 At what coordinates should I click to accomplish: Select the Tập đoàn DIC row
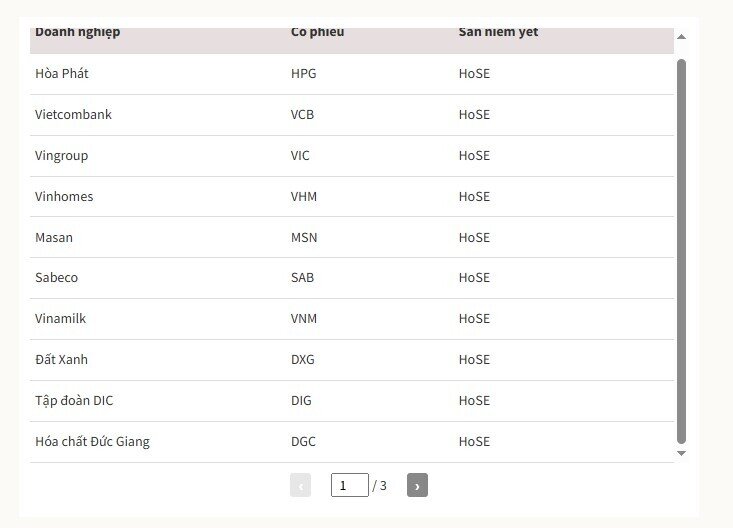(x=352, y=401)
